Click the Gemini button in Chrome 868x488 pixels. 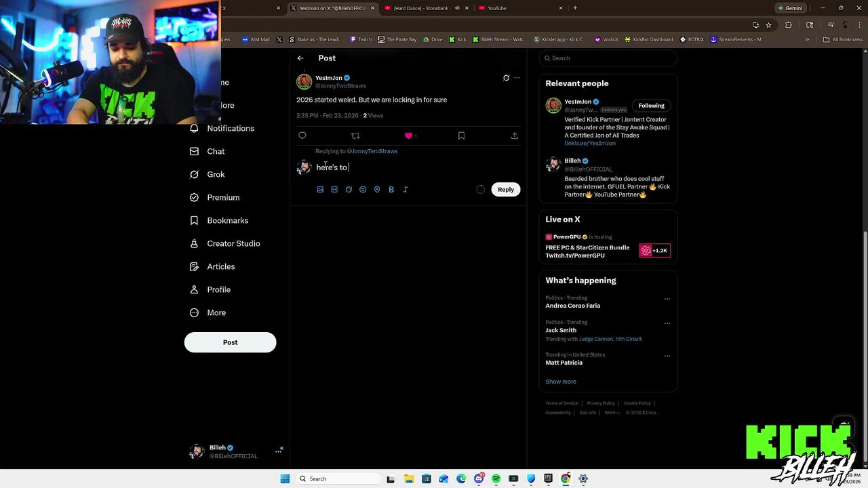790,8
